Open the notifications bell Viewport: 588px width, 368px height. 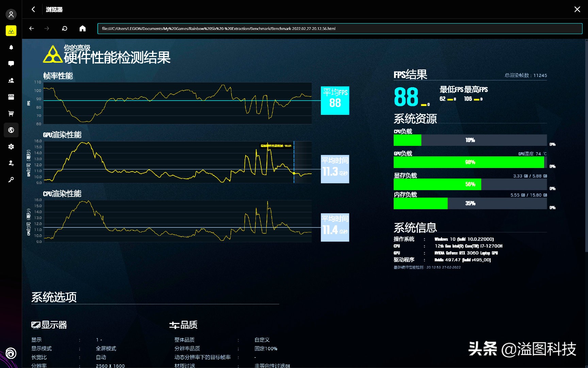coord(11,47)
